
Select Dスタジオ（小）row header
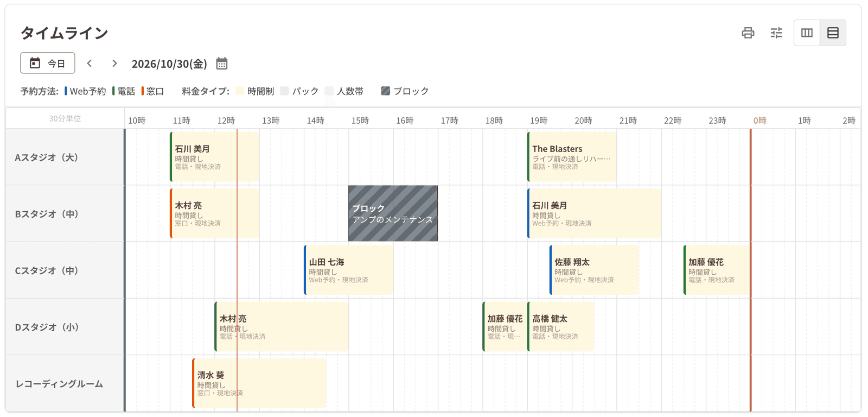coord(65,326)
